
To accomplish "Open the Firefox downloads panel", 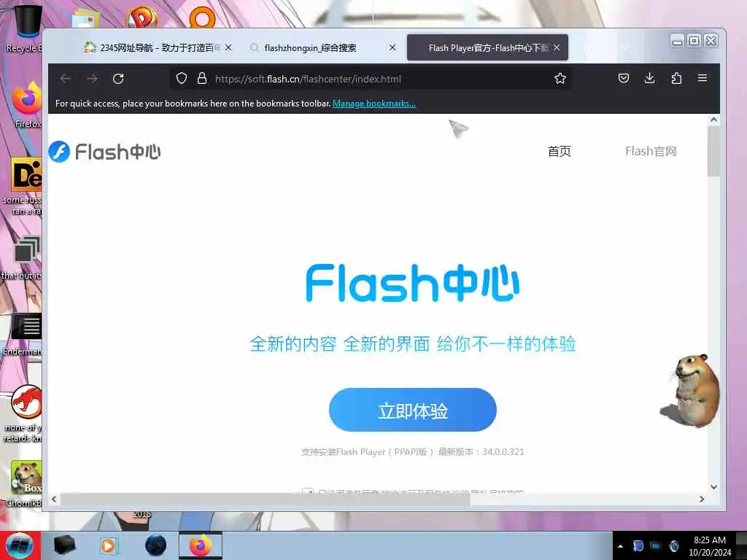I will (x=649, y=78).
